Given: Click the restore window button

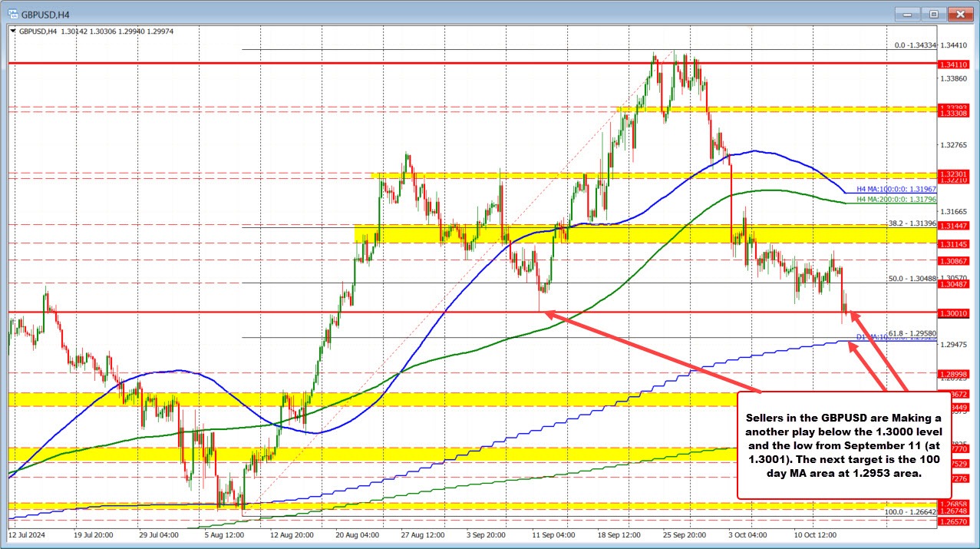Looking at the screenshot, I should tap(932, 13).
